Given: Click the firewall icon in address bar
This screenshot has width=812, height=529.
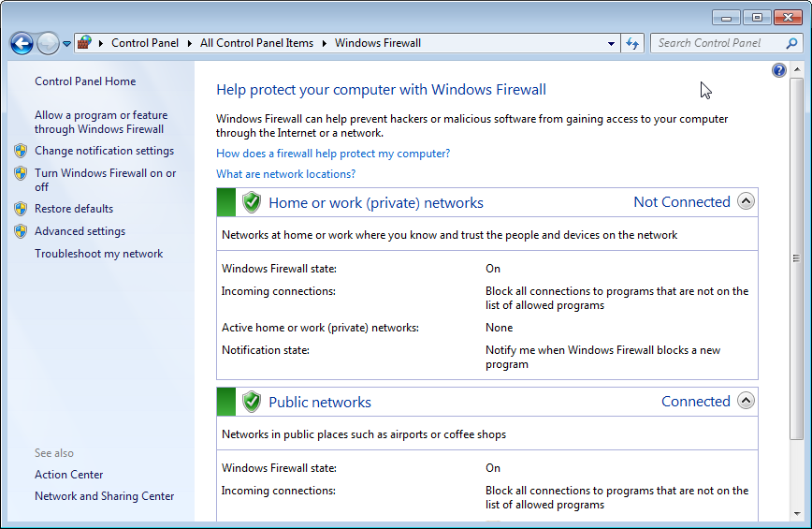Looking at the screenshot, I should point(84,42).
